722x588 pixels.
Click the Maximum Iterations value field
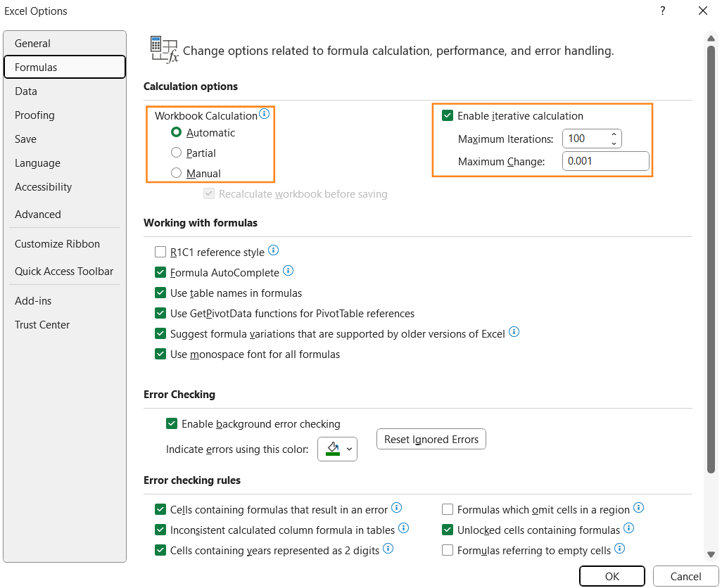585,139
